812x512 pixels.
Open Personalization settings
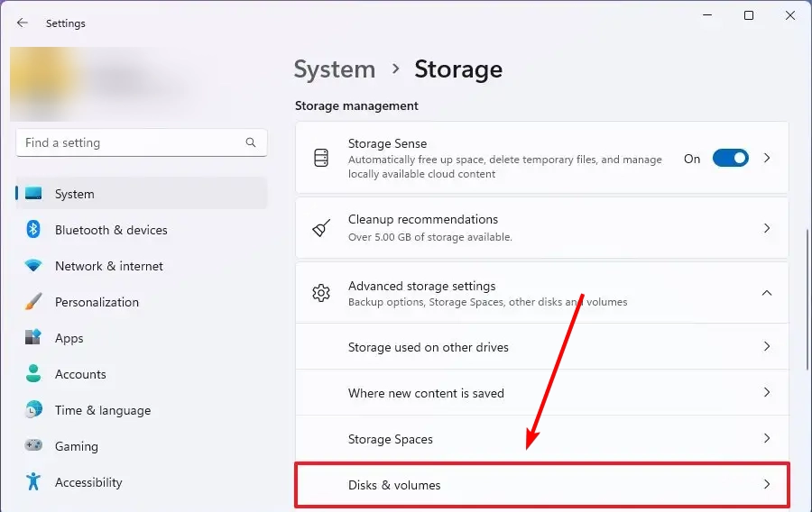click(142, 302)
